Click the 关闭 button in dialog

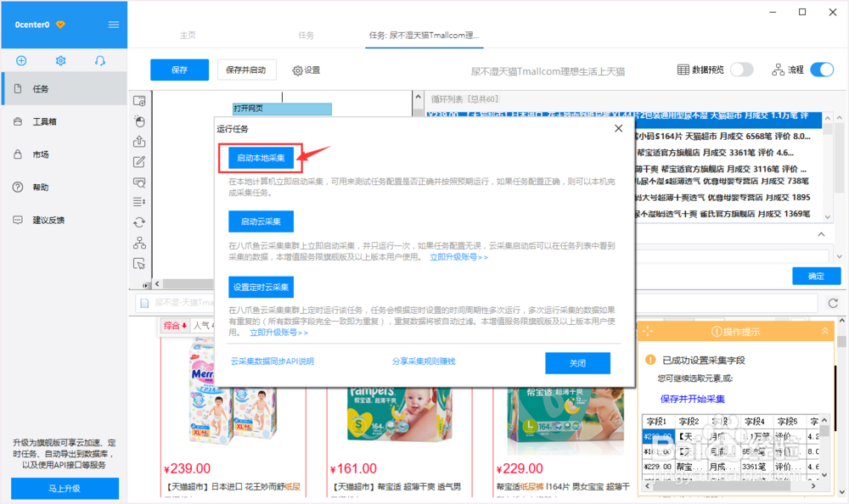[577, 363]
